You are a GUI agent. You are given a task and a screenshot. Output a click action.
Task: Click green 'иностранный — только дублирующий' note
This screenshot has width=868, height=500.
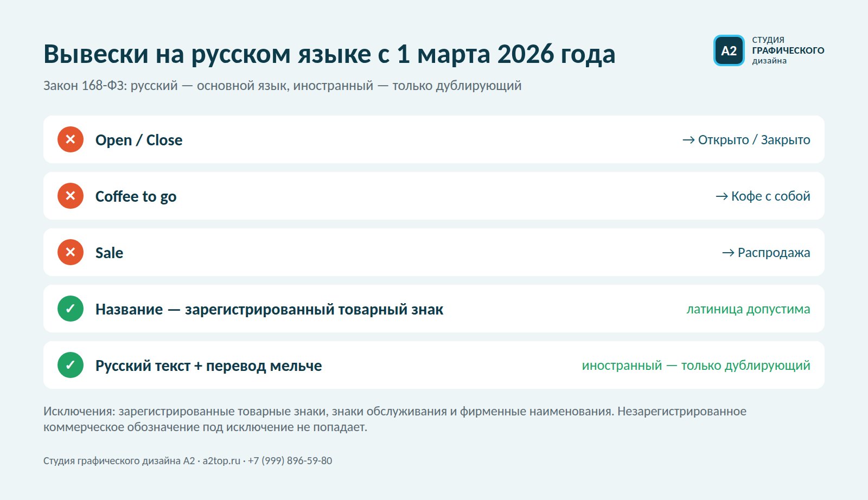point(696,366)
